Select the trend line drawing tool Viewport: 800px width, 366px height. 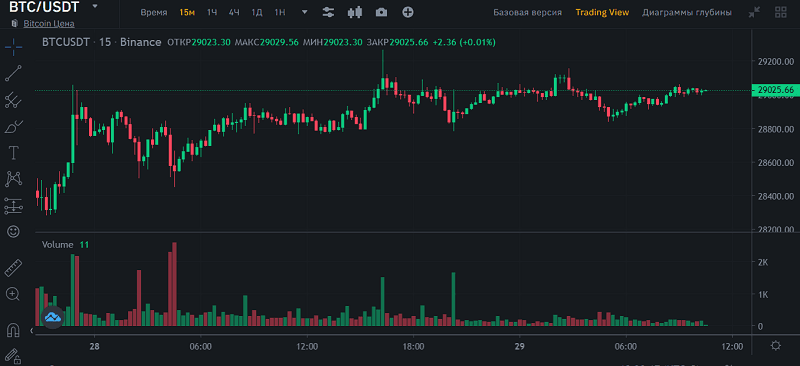13,74
